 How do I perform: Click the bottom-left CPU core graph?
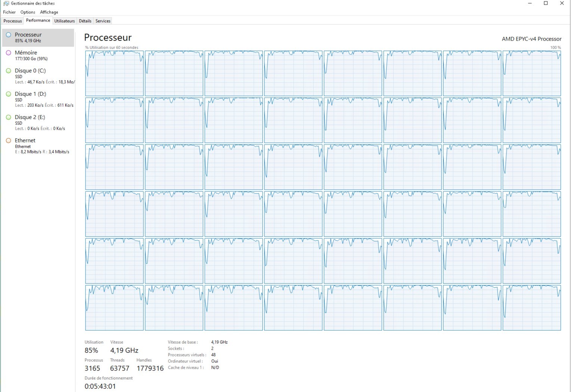(114, 308)
